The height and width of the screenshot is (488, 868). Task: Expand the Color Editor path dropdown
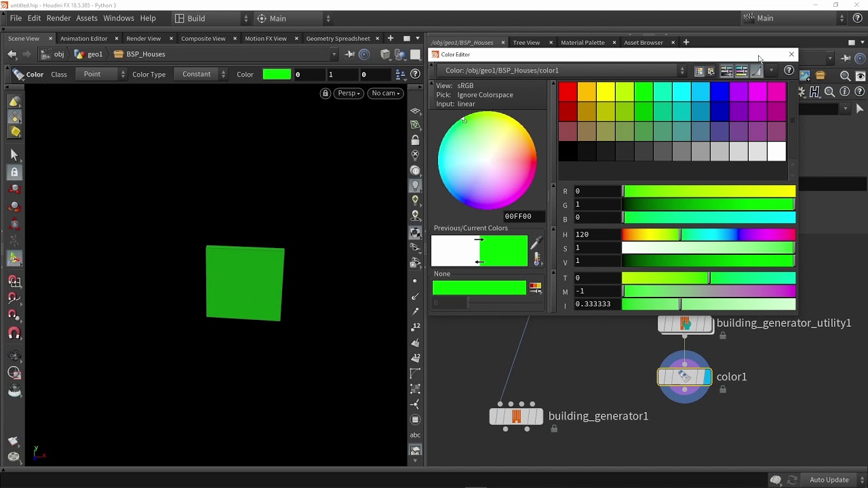pyautogui.click(x=682, y=70)
